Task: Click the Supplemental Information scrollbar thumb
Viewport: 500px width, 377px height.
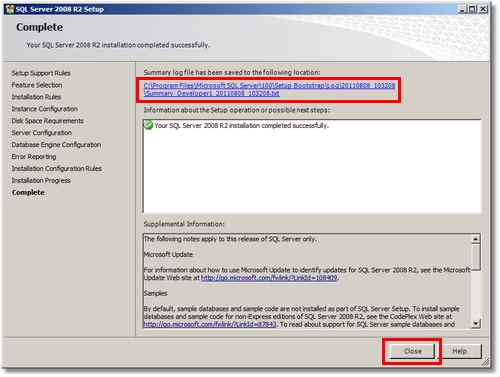Action: [476, 257]
